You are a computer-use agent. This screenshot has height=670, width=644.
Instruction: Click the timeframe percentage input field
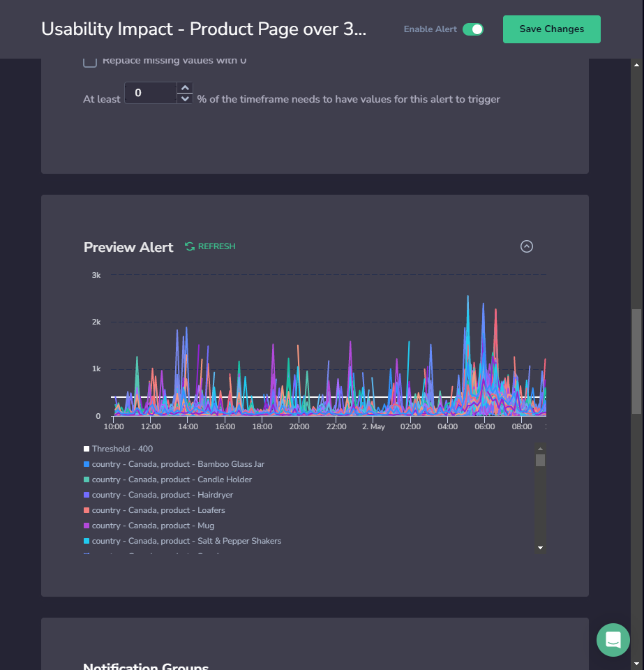[149, 93]
